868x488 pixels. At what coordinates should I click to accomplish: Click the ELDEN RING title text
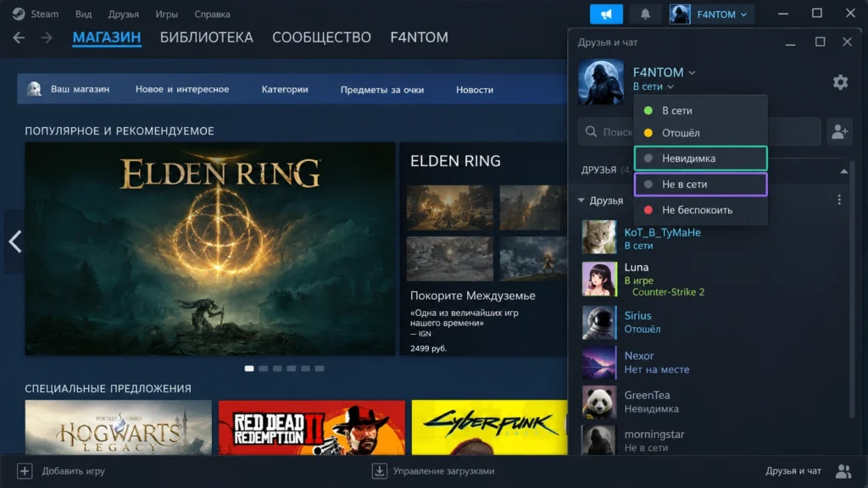click(x=455, y=161)
